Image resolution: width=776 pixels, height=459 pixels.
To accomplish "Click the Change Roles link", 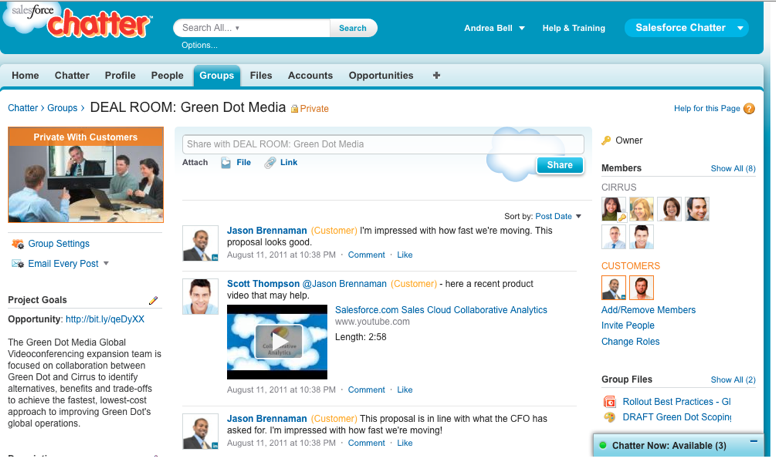I will (630, 342).
